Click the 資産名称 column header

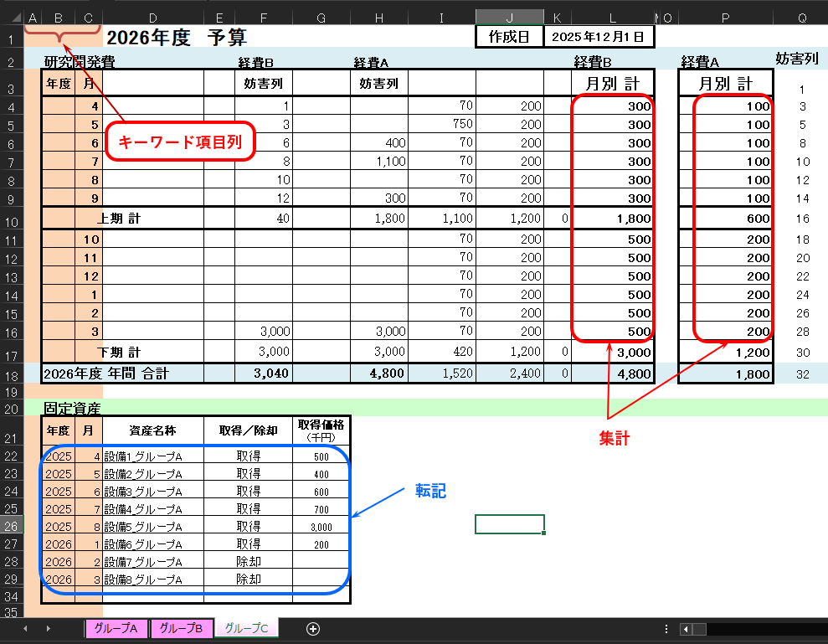(153, 430)
